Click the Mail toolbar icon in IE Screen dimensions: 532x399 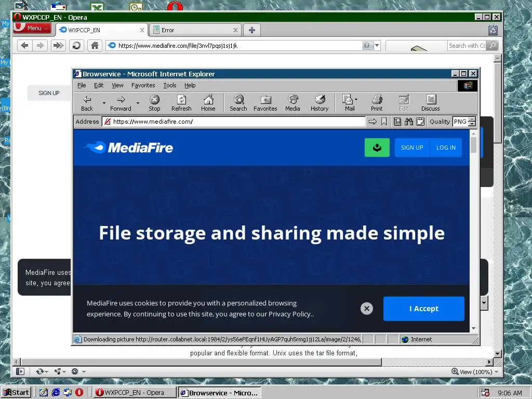pos(348,103)
